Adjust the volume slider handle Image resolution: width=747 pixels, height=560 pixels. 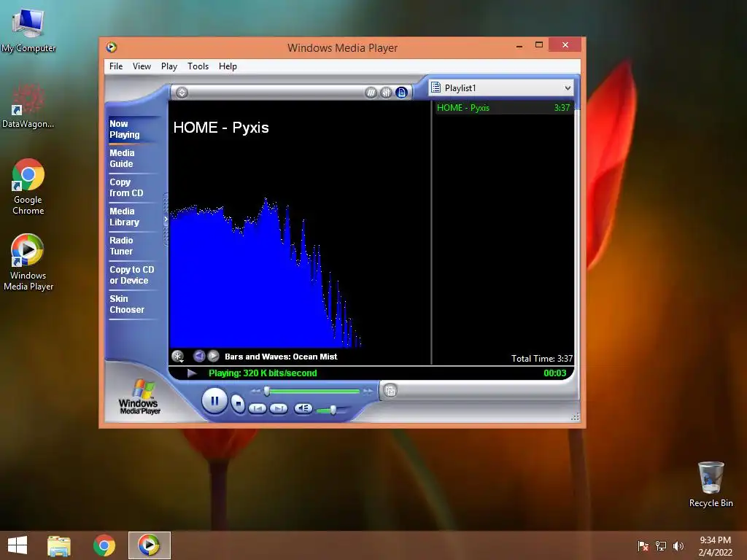(x=333, y=410)
